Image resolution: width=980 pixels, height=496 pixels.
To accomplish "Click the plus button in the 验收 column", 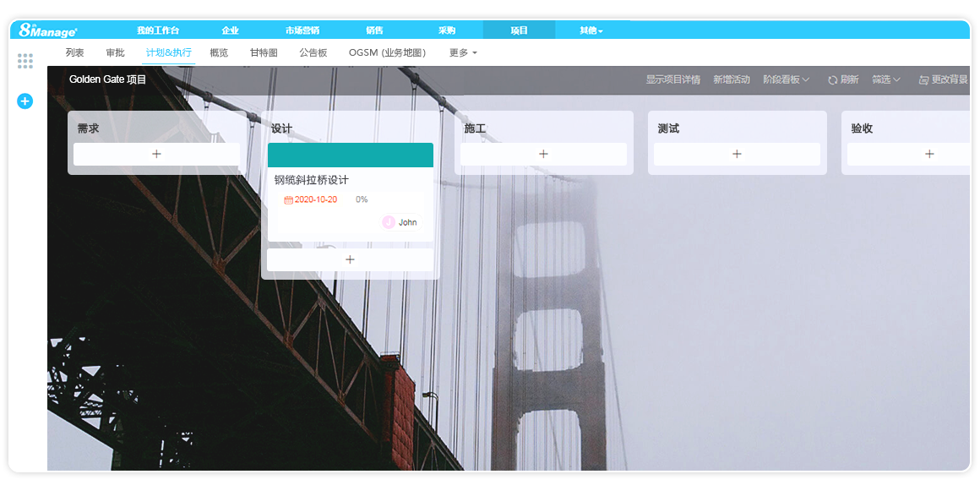I will 929,154.
